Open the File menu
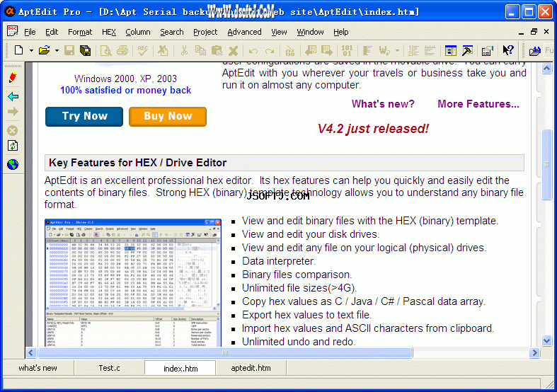The image size is (557, 392). click(30, 32)
